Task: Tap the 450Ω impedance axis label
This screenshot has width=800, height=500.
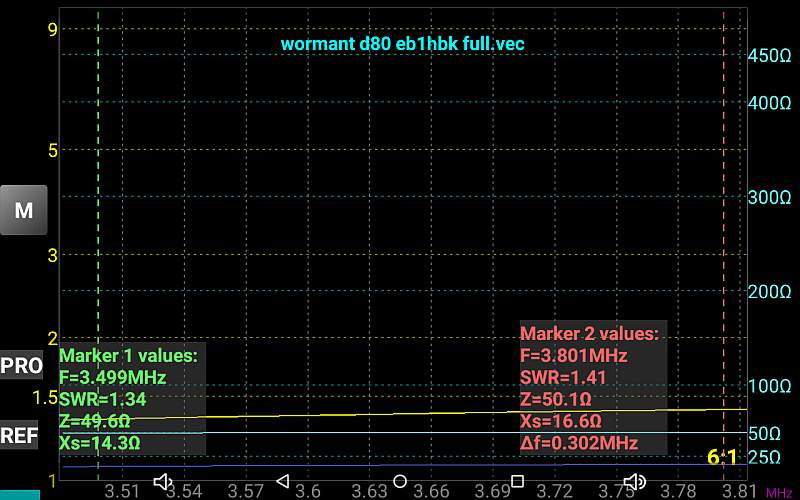Action: 770,56
